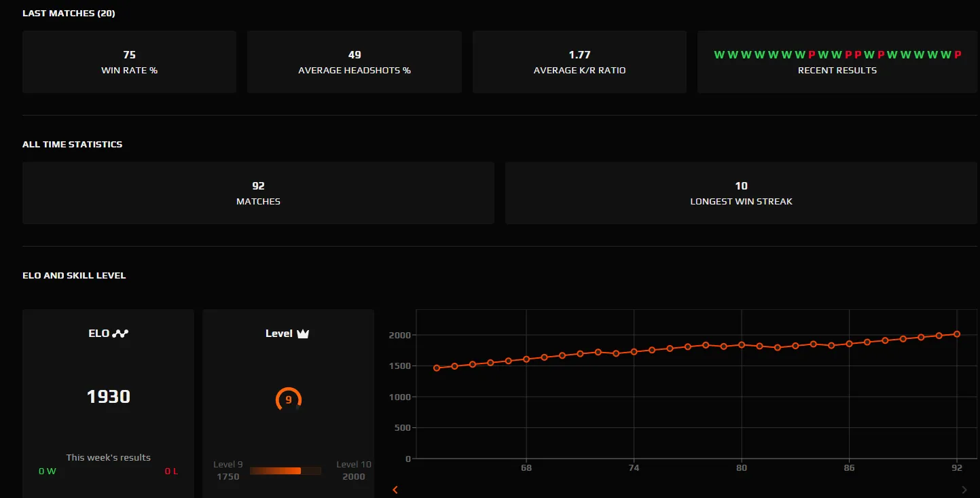Click the Level 9 to Level 10 progress bar

(285, 469)
